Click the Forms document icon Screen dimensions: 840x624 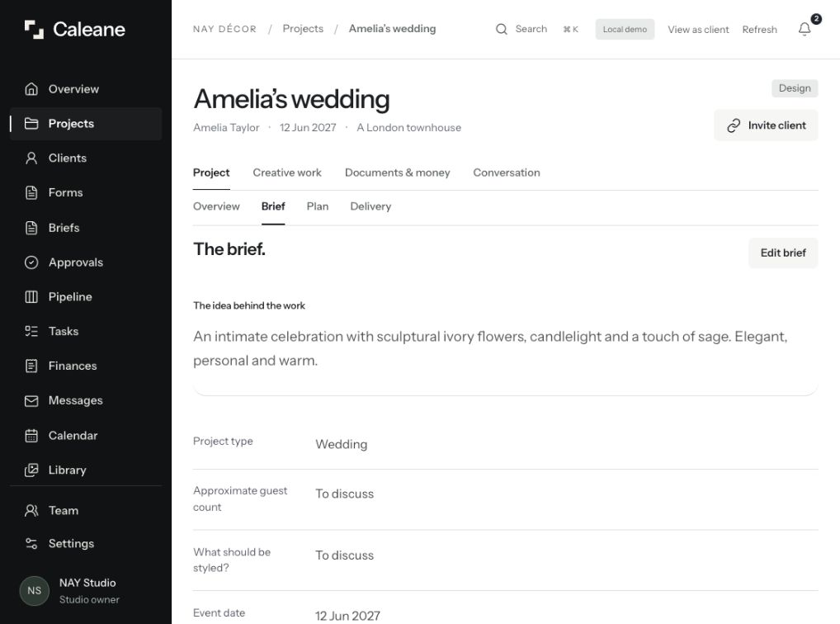[31, 192]
